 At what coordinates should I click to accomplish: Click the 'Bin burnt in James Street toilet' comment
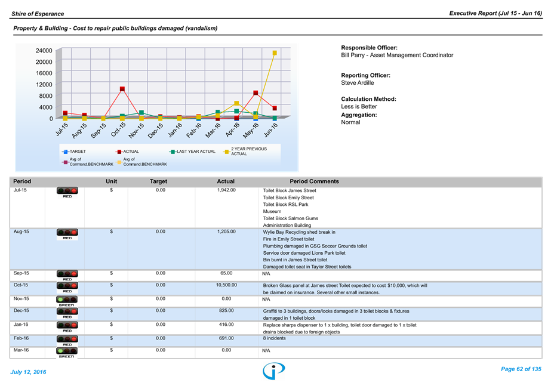(x=295, y=260)
